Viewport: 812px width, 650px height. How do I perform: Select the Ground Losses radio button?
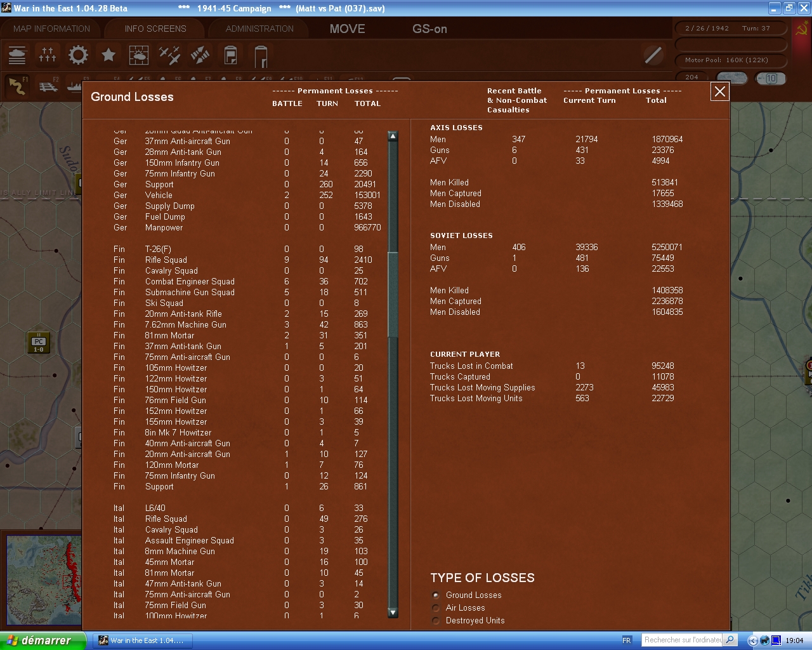pos(436,595)
